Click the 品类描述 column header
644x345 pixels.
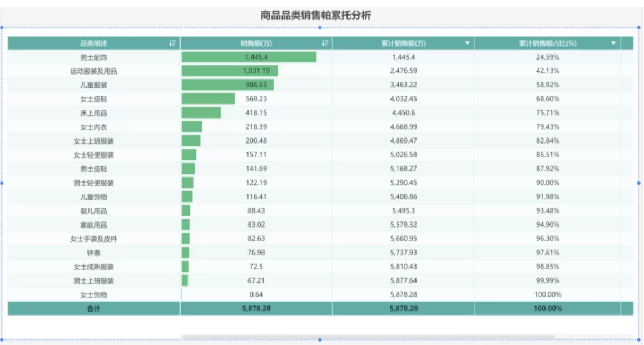click(93, 43)
